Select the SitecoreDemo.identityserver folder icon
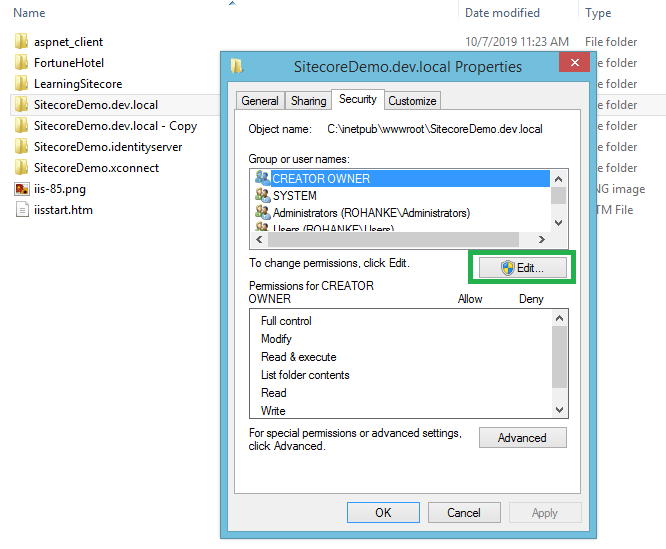This screenshot has width=666, height=549. point(22,147)
